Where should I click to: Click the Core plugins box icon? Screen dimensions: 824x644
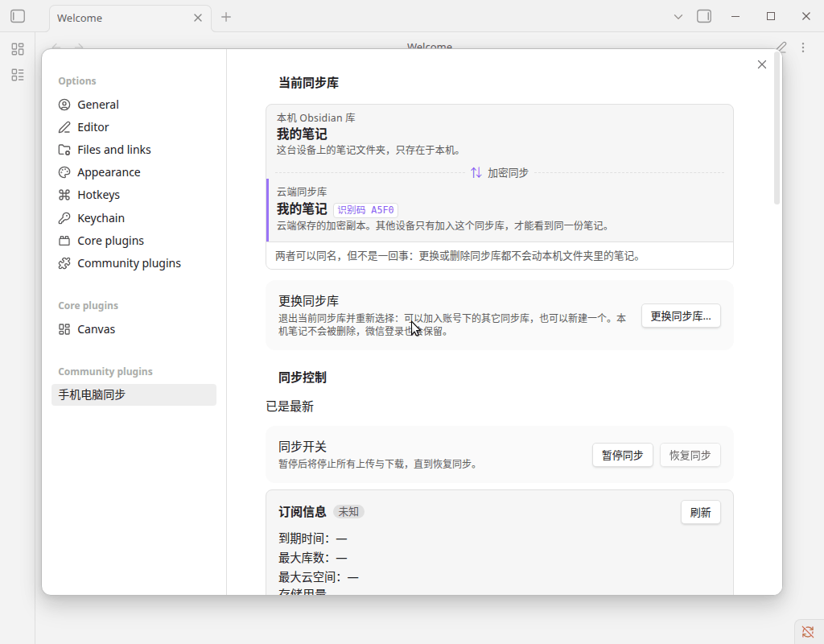coord(64,241)
